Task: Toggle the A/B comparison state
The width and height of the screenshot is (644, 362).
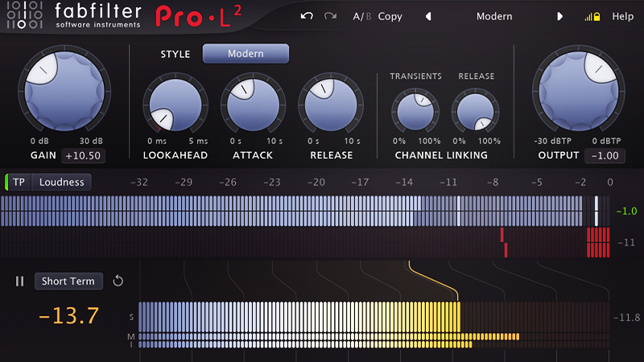Action: (361, 16)
